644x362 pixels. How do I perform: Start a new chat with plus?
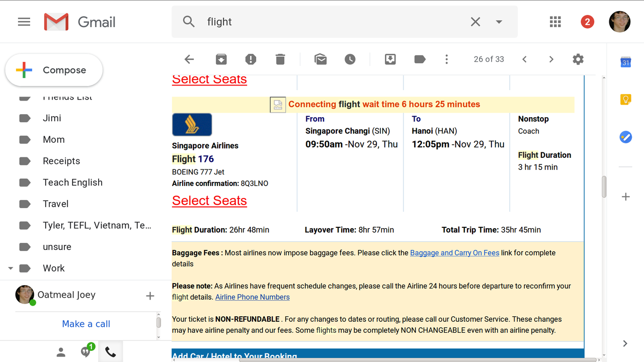(x=150, y=296)
